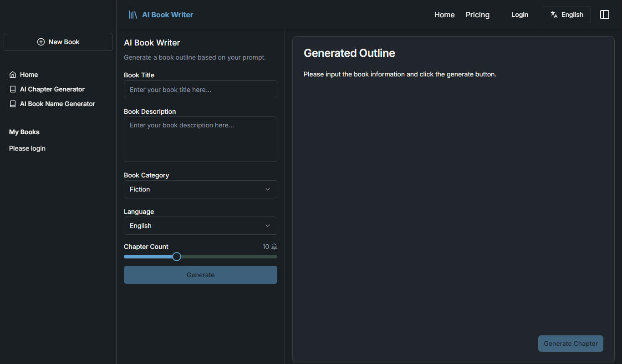Open the English language switcher in header
The image size is (622, 364).
(567, 15)
